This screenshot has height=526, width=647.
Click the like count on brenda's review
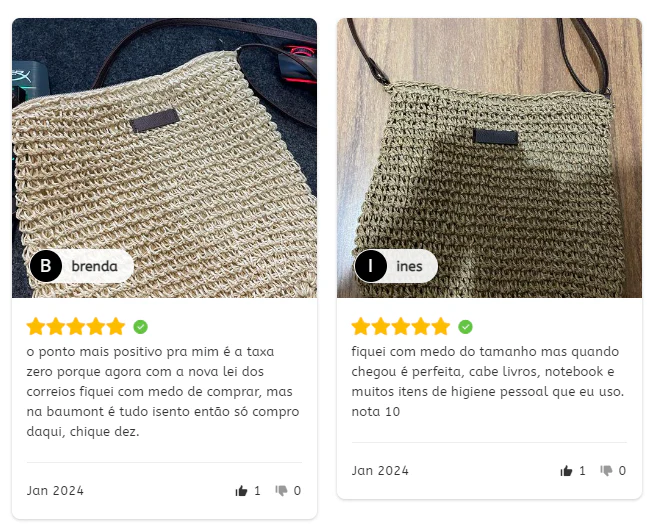tap(257, 491)
